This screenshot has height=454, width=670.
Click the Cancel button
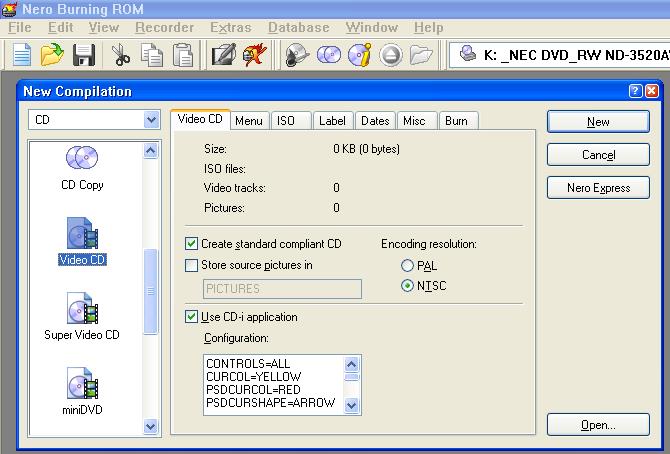point(598,155)
